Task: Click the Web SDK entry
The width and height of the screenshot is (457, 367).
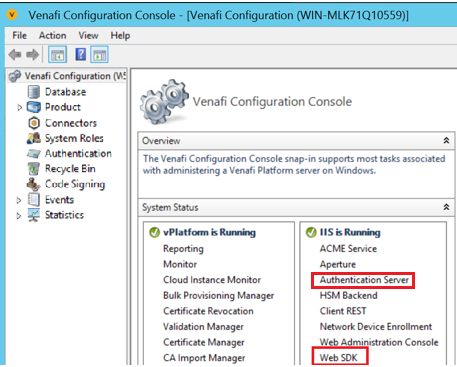Action: (339, 358)
